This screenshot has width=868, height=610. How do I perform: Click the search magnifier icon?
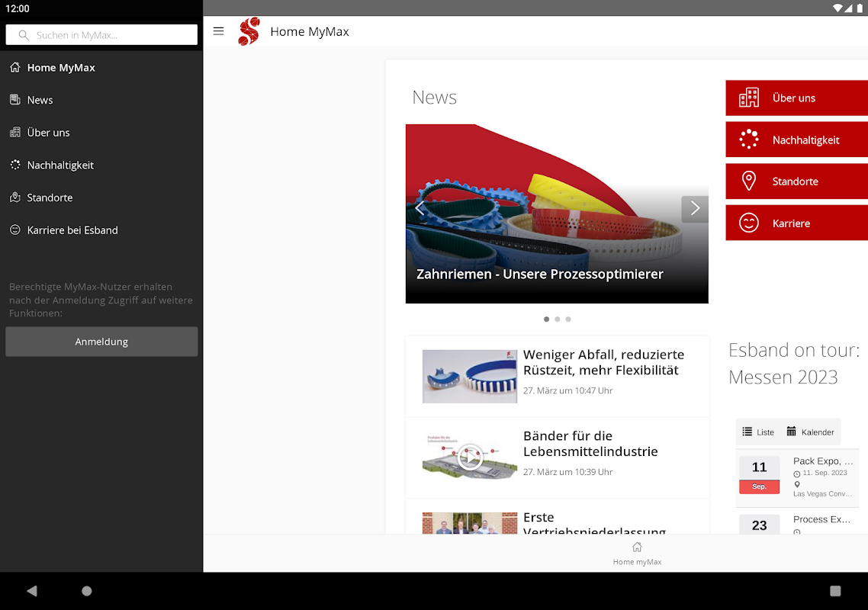[23, 35]
